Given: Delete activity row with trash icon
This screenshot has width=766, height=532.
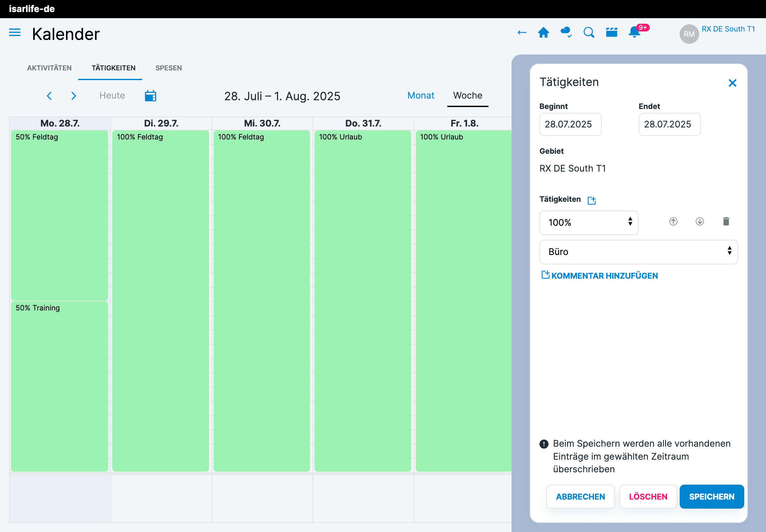Looking at the screenshot, I should point(726,222).
